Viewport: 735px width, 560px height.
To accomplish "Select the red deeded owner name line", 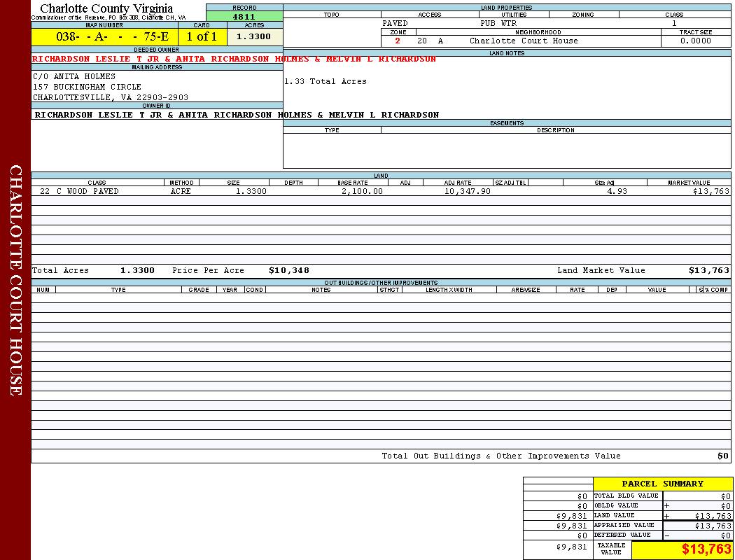I will pos(234,59).
